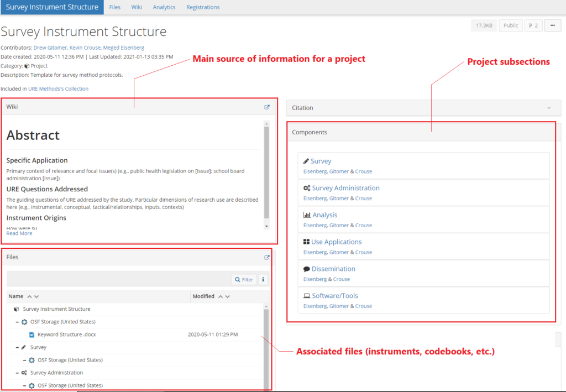Sort files by Modified descending arrow
Viewport: 566px width, 392px height.
[x=227, y=296]
